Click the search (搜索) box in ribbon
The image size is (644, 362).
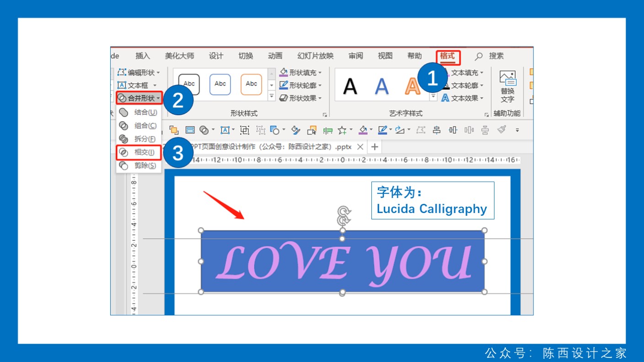(496, 56)
